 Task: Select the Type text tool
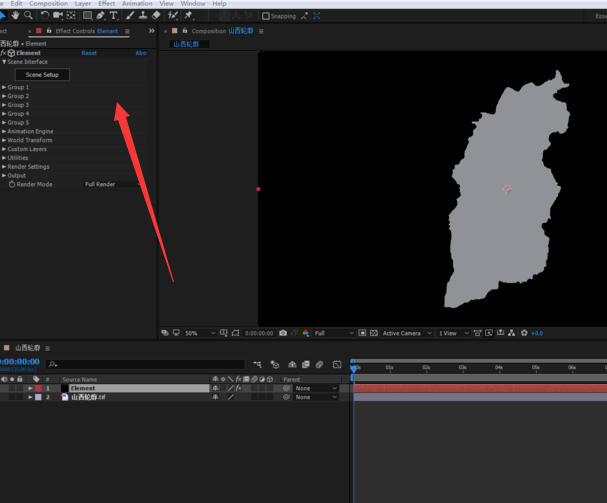coord(113,15)
